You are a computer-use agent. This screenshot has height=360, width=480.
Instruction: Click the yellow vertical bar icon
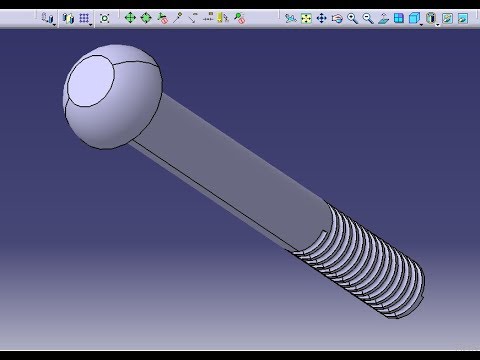(223, 18)
